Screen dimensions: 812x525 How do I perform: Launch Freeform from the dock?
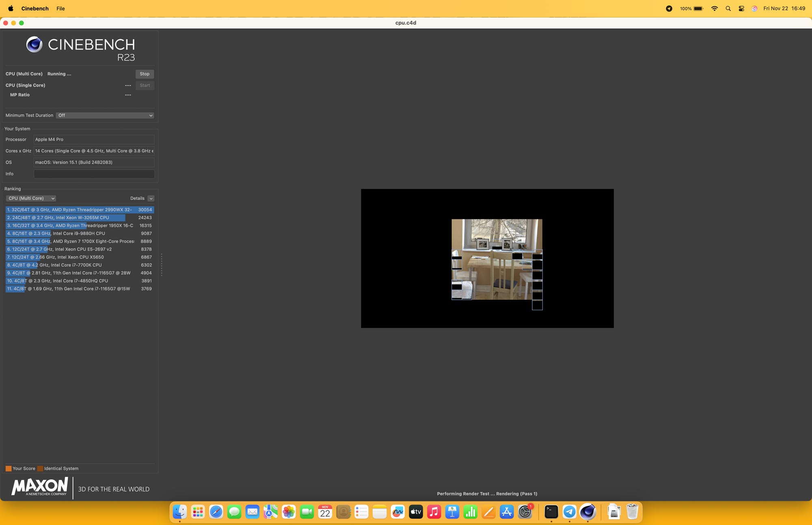tap(398, 512)
